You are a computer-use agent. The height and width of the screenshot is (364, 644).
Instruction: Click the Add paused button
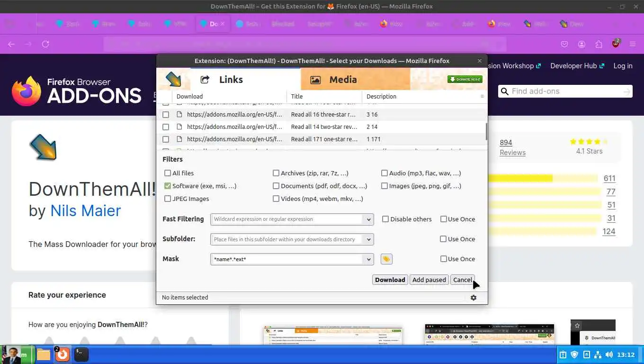pos(429,280)
